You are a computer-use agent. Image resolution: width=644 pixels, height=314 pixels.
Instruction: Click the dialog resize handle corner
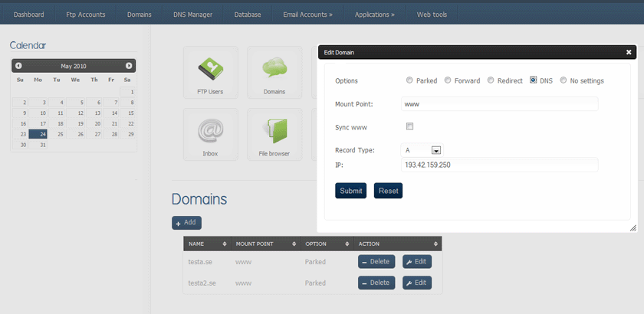[632, 227]
